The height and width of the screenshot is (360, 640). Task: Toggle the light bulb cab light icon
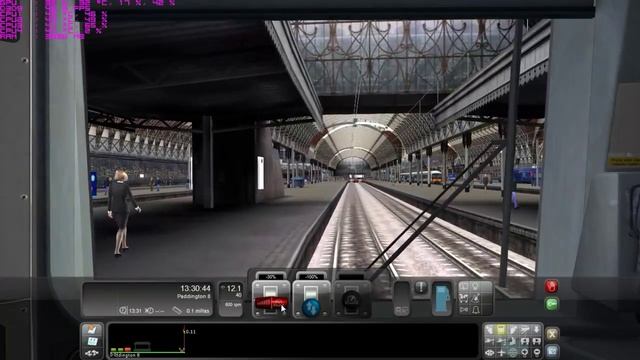pyautogui.click(x=475, y=286)
